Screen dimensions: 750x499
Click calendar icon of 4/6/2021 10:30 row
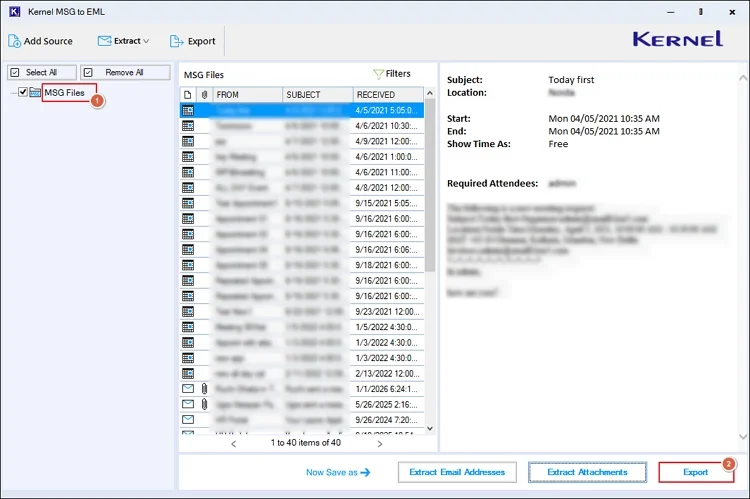(x=188, y=126)
